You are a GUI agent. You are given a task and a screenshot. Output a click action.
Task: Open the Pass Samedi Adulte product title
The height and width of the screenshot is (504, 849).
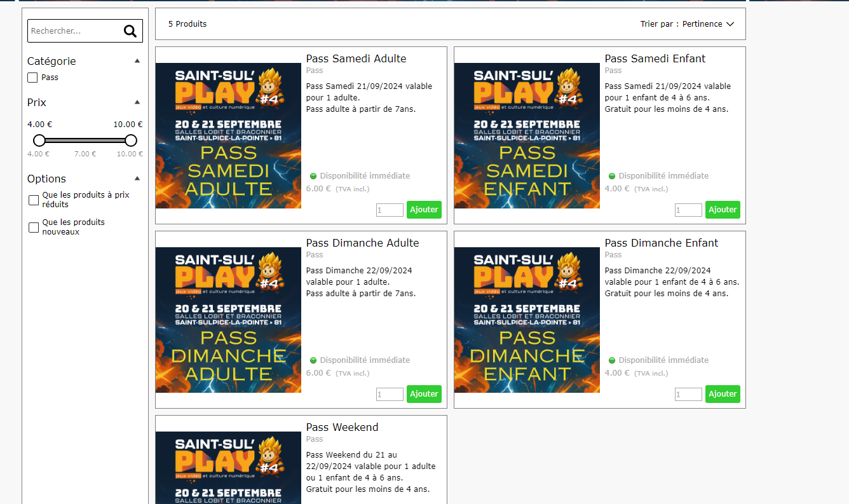pyautogui.click(x=356, y=58)
